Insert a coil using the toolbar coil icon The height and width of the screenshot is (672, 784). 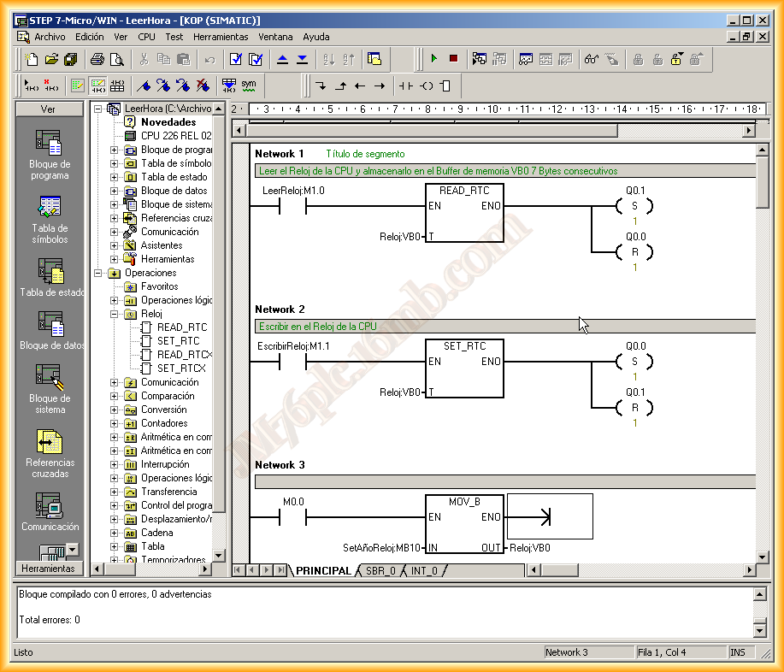point(427,85)
